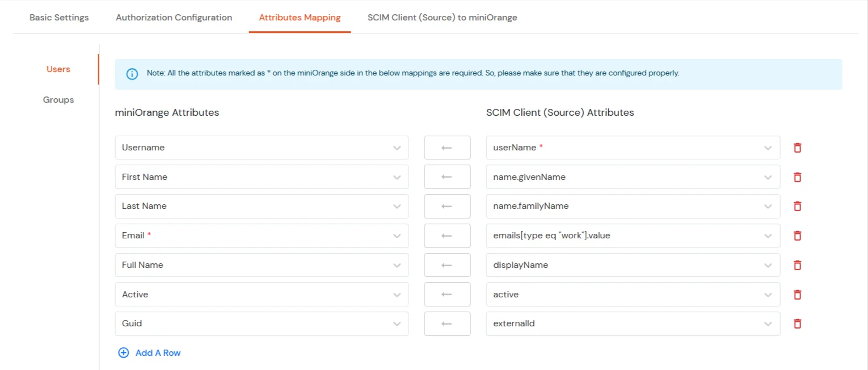Delete the Guid mapping using trash icon

click(797, 323)
